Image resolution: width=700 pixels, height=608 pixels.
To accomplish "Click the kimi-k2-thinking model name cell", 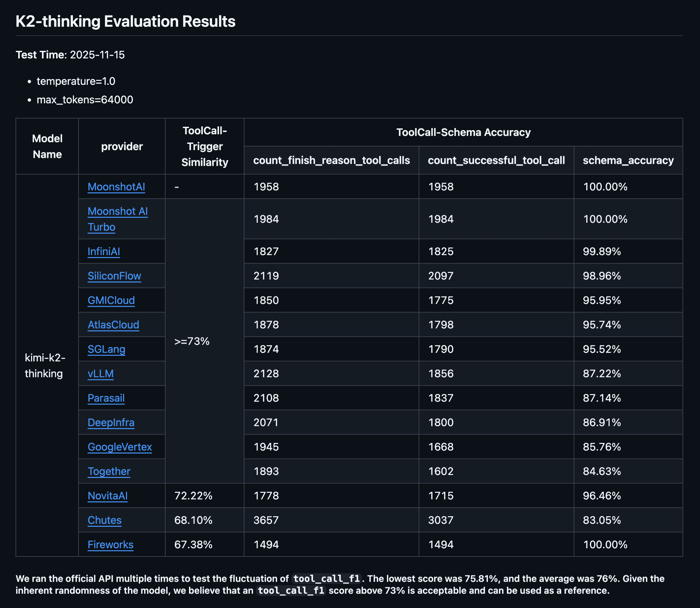I will [45, 365].
